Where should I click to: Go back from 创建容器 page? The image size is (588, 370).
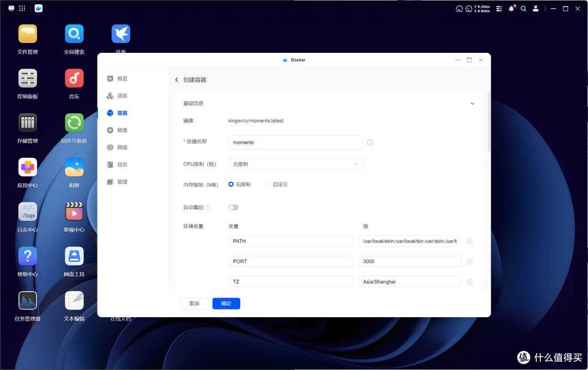tap(176, 80)
